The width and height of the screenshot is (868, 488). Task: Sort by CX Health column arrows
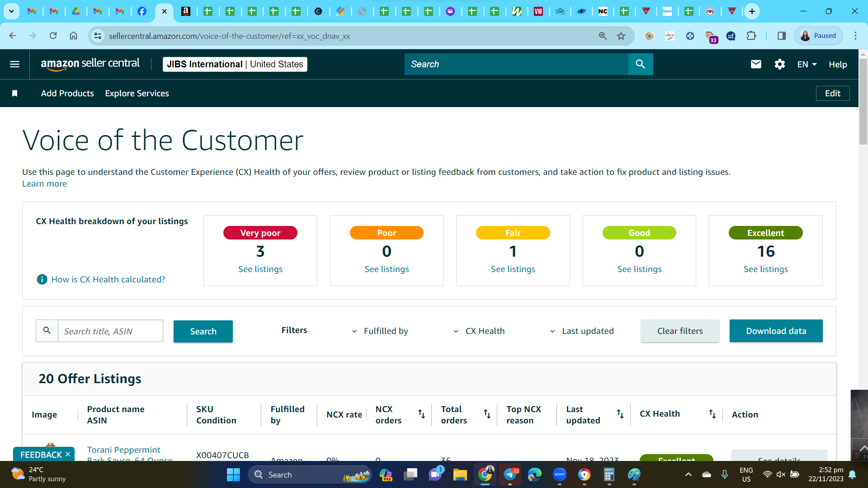point(712,414)
